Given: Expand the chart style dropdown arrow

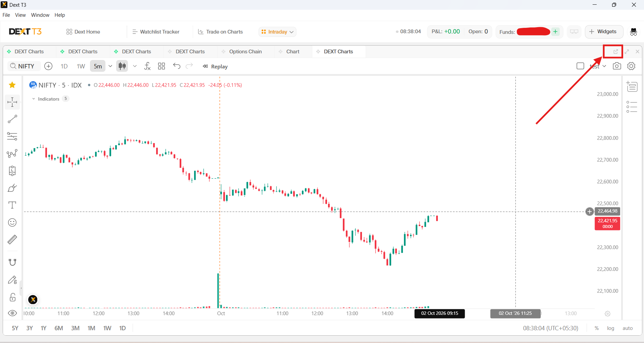Looking at the screenshot, I should tap(135, 66).
